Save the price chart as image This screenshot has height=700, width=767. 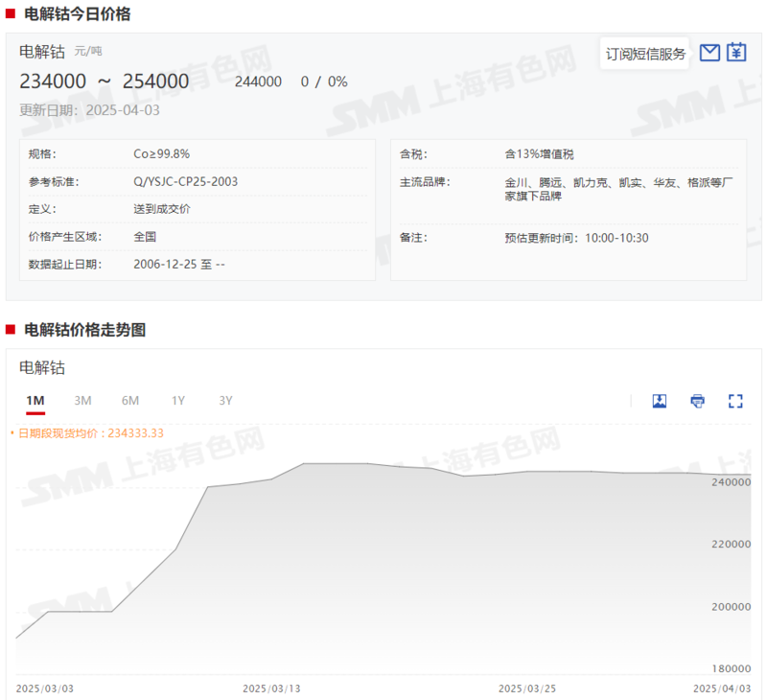660,401
